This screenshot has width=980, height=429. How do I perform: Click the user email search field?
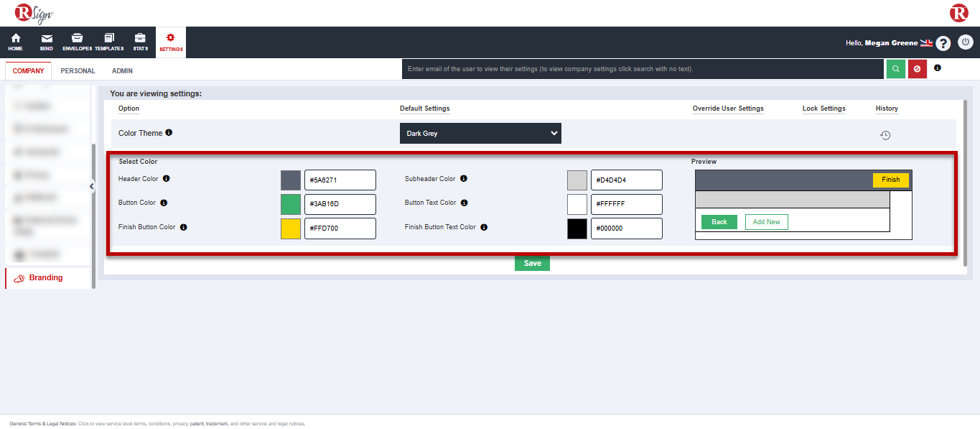(x=643, y=69)
